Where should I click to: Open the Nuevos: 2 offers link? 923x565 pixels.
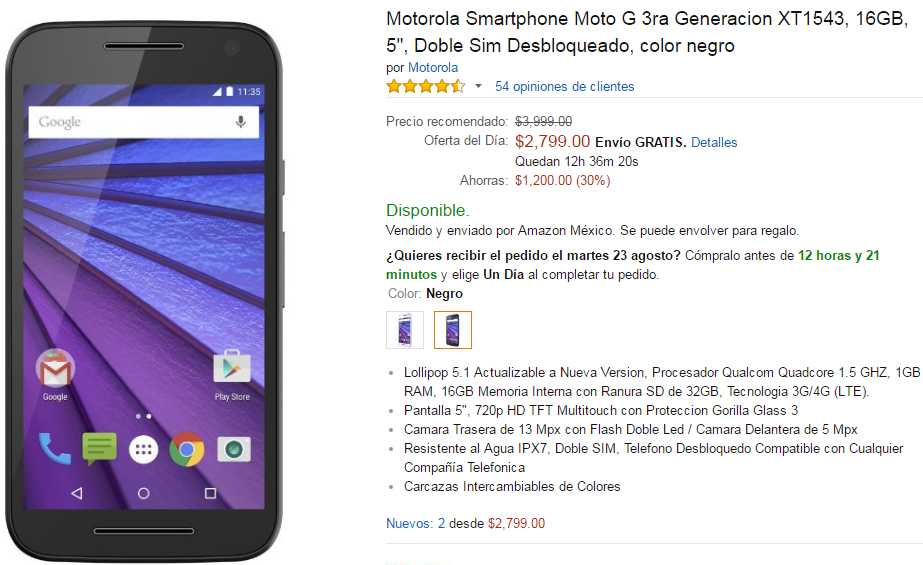(416, 523)
